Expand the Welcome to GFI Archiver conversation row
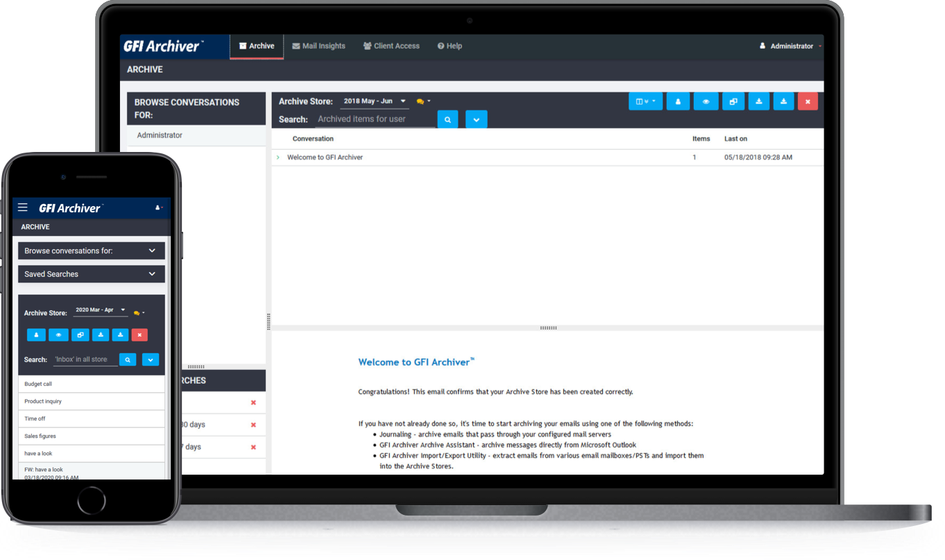The width and height of the screenshot is (945, 560). point(278,158)
